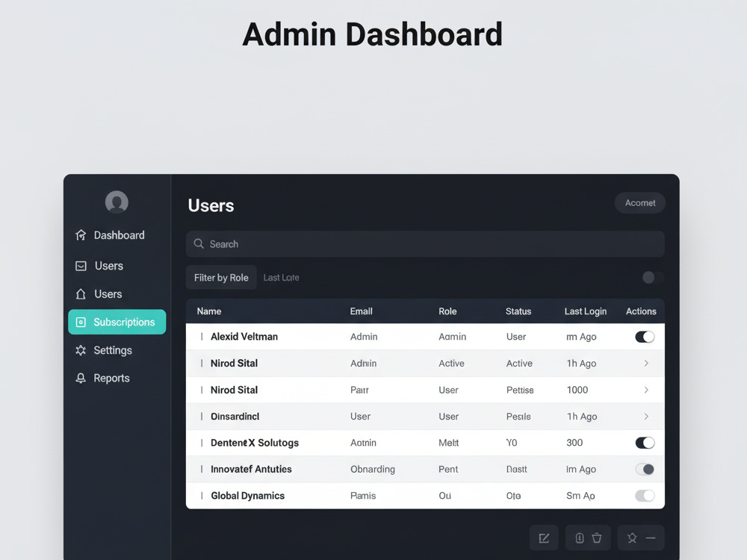The width and height of the screenshot is (747, 560).
Task: Click '300' last login value
Action: 574,443
